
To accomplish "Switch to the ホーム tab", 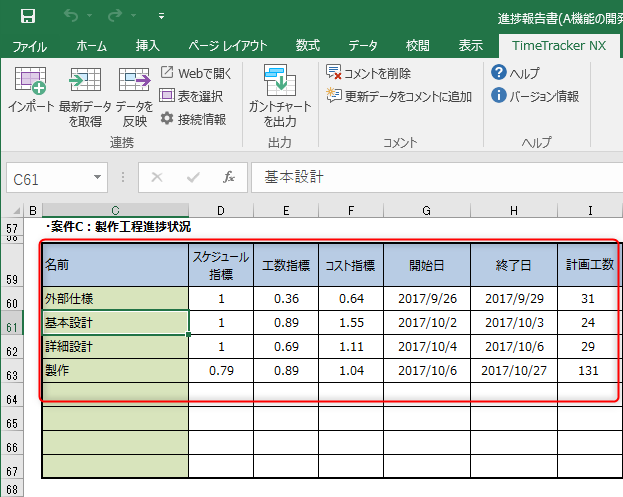I will [92, 45].
